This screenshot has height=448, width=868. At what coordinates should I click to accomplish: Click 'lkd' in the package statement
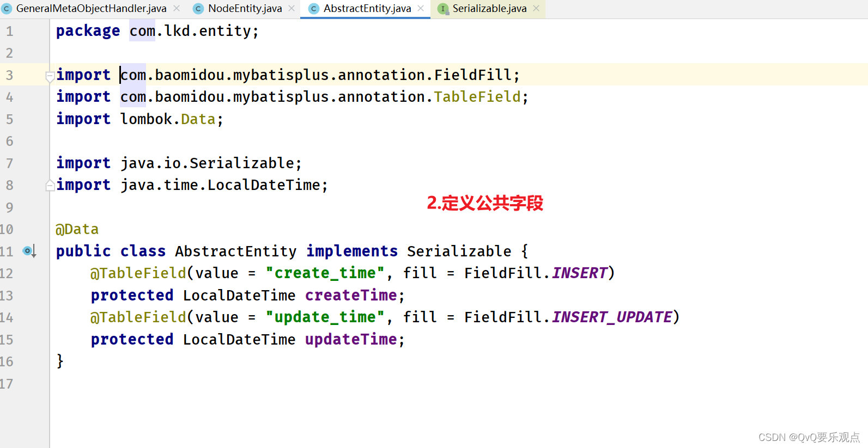pos(178,31)
